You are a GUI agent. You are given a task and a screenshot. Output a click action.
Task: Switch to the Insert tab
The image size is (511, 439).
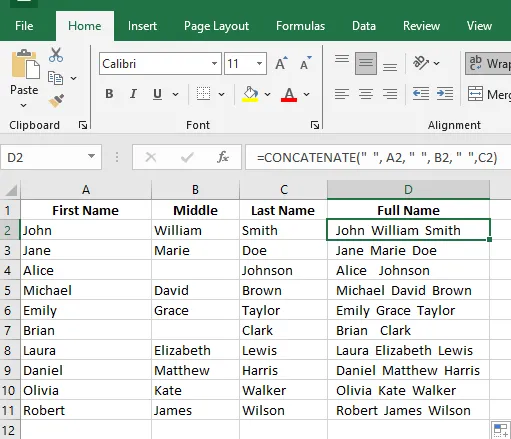[x=142, y=26]
